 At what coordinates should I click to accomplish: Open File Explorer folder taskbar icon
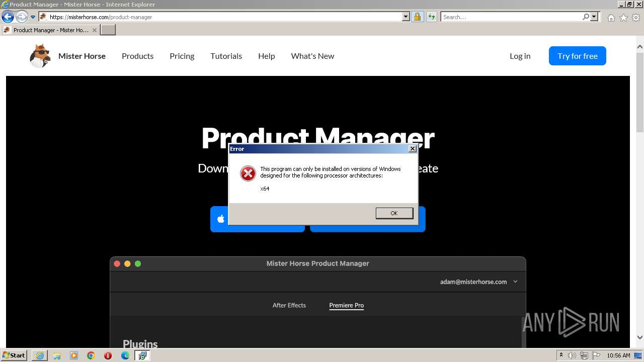tap(57, 355)
